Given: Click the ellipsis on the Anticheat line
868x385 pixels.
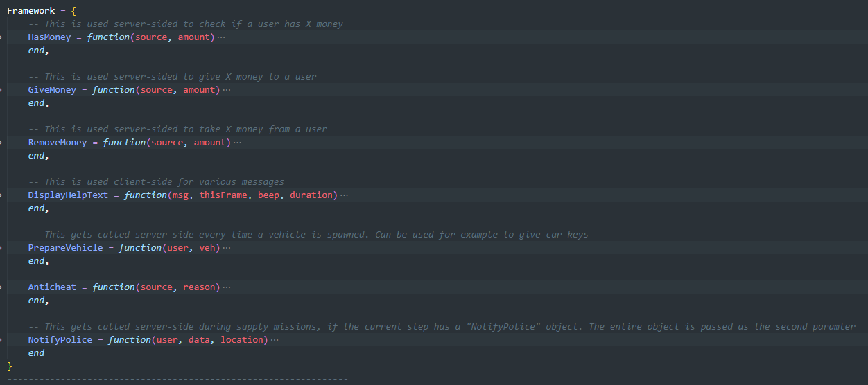Looking at the screenshot, I should [x=227, y=287].
